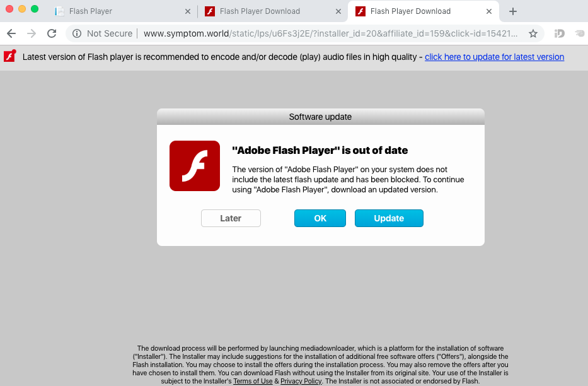588x386 pixels.
Task: Go back to the previous page
Action: [11, 34]
